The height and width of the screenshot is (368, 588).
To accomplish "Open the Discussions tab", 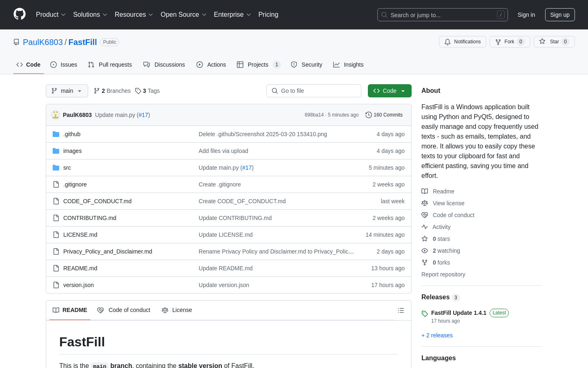I will (164, 65).
